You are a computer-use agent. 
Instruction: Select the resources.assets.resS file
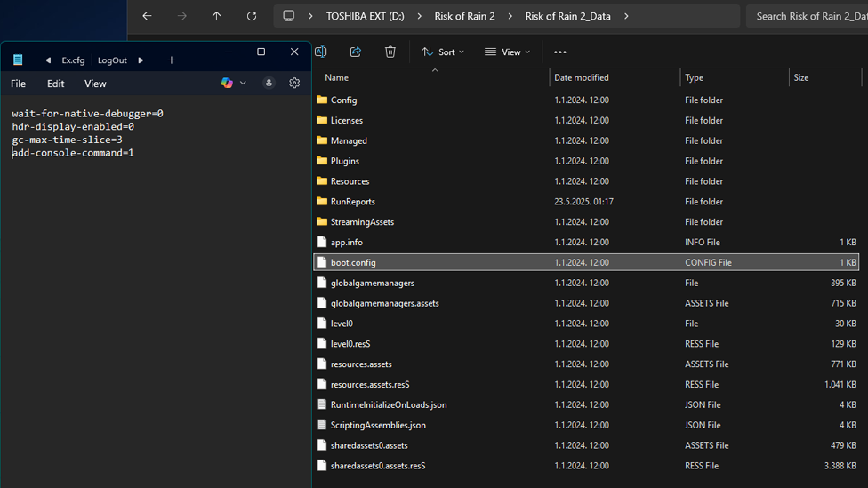(x=586, y=385)
